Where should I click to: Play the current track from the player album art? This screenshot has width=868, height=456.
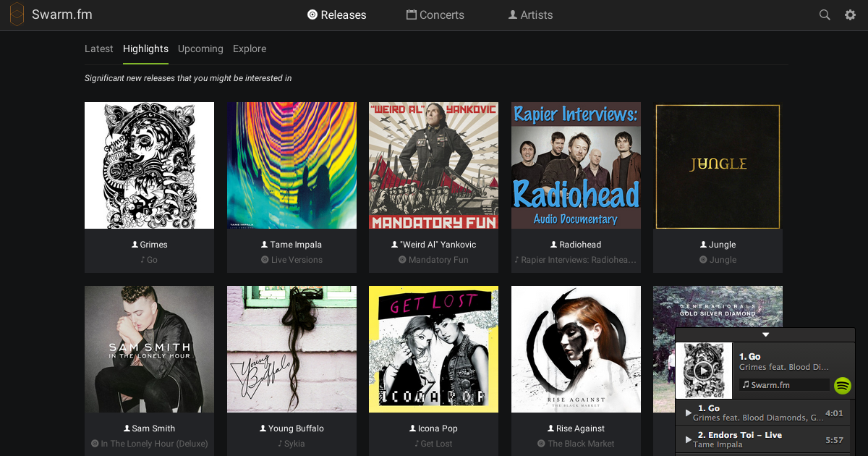pos(704,371)
